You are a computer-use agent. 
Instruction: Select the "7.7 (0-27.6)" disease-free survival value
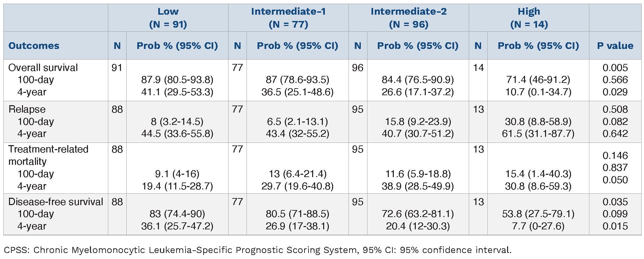[x=538, y=226]
